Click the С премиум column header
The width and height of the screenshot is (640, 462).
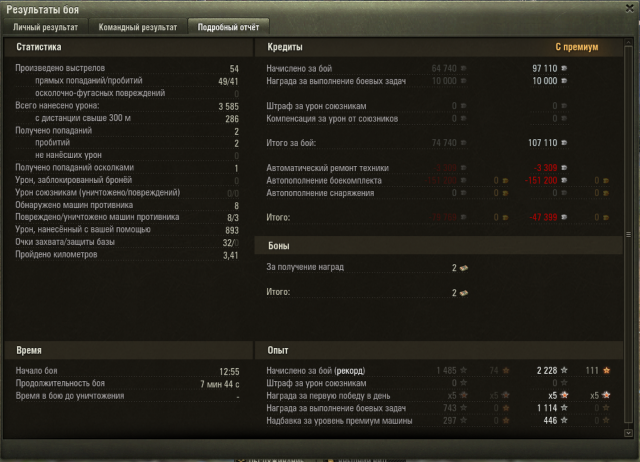tap(576, 47)
